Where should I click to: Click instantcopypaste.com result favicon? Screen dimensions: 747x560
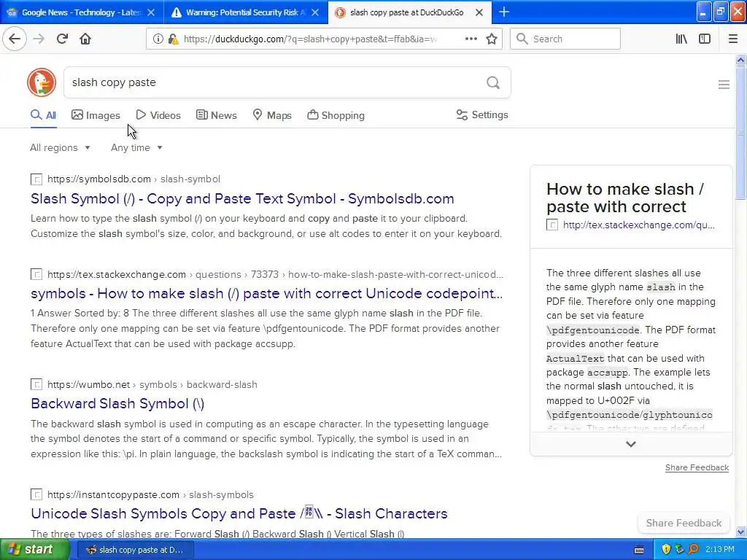(x=36, y=495)
